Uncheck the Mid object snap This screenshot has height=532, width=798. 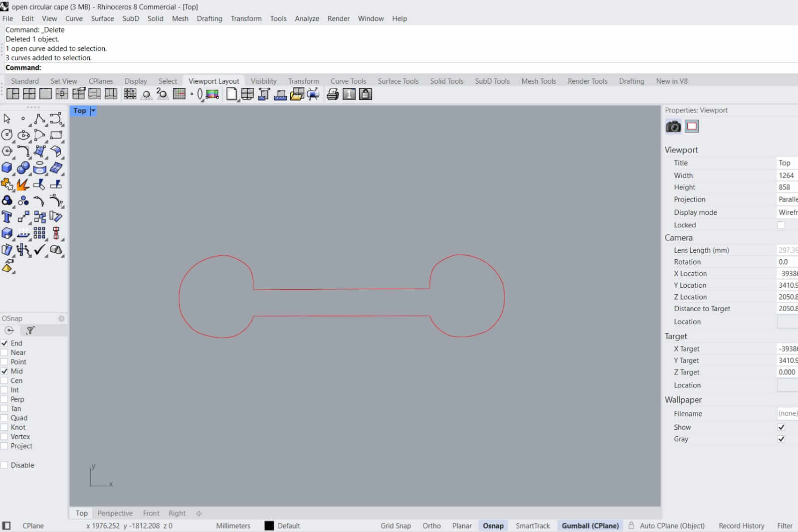[4, 371]
